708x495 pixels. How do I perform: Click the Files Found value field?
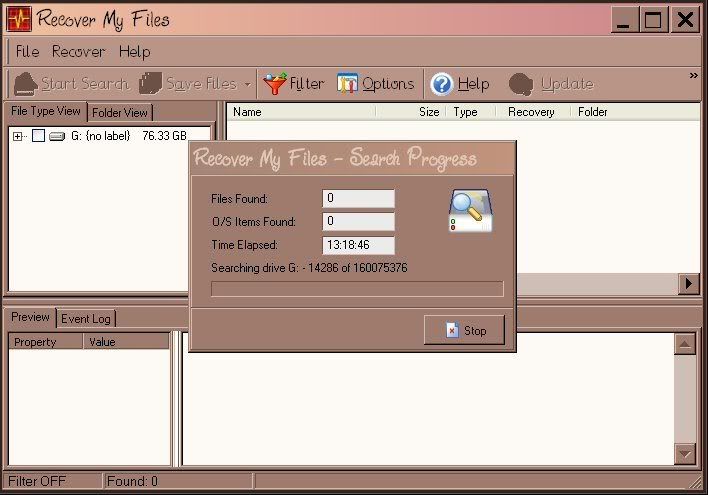point(359,198)
